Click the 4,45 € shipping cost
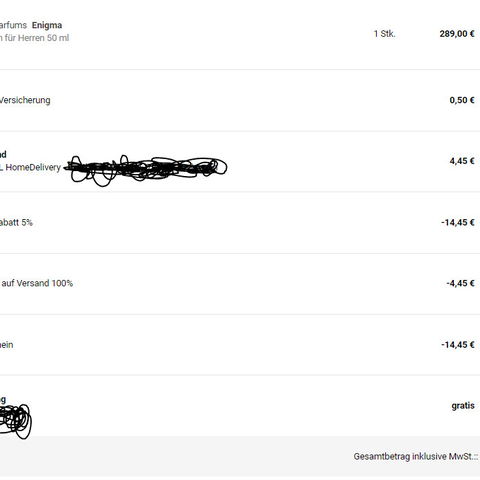The width and height of the screenshot is (480, 480). [462, 161]
